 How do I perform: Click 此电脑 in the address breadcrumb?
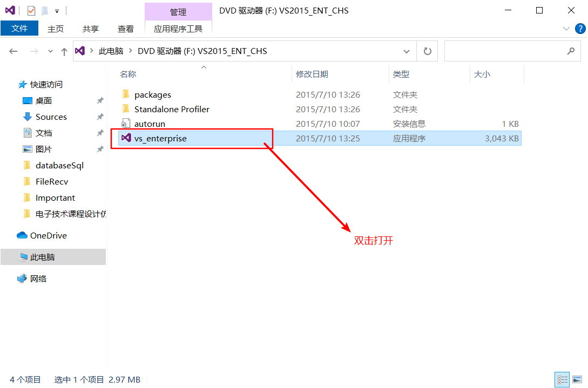[111, 51]
